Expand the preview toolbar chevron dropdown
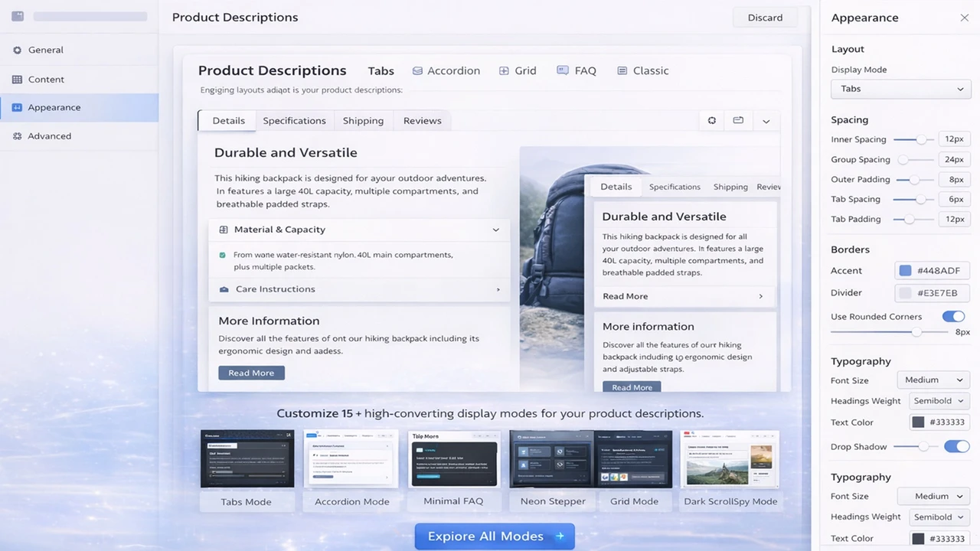980x551 pixels. (x=766, y=121)
